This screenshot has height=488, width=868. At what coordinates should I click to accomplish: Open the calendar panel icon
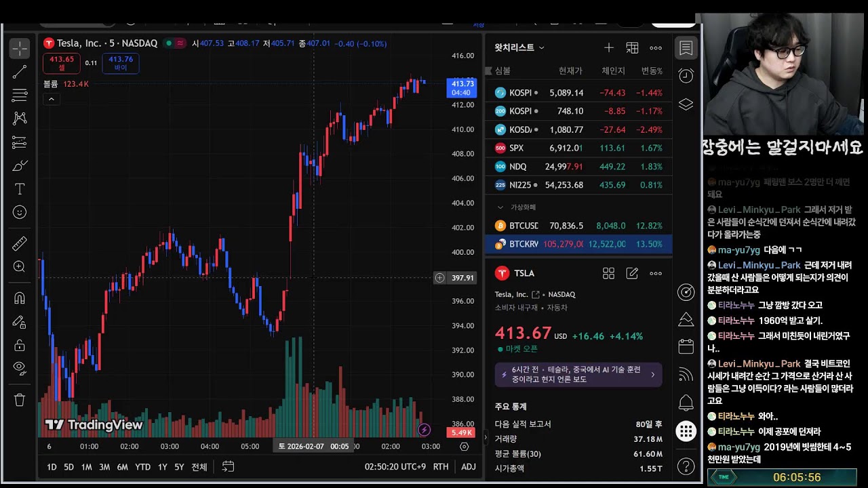(686, 346)
